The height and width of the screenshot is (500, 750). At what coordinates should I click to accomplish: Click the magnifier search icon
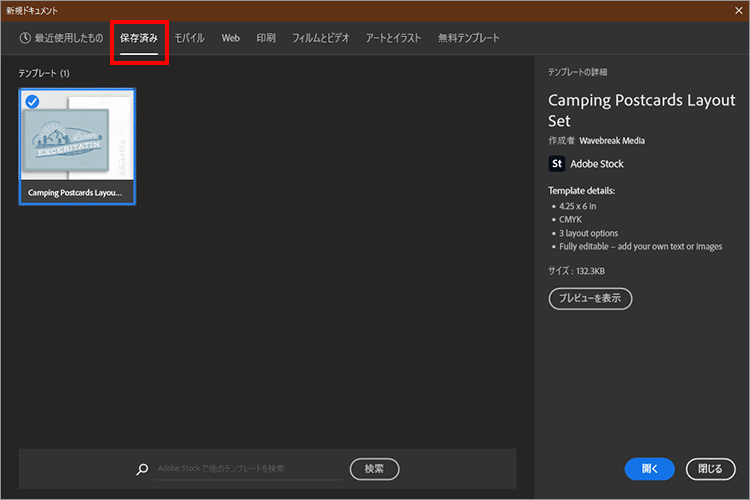pyautogui.click(x=142, y=469)
